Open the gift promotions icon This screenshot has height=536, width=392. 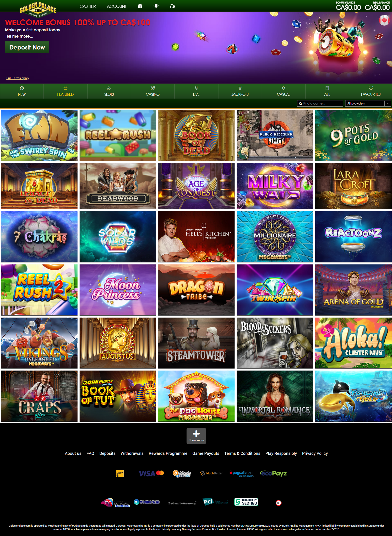tap(140, 6)
